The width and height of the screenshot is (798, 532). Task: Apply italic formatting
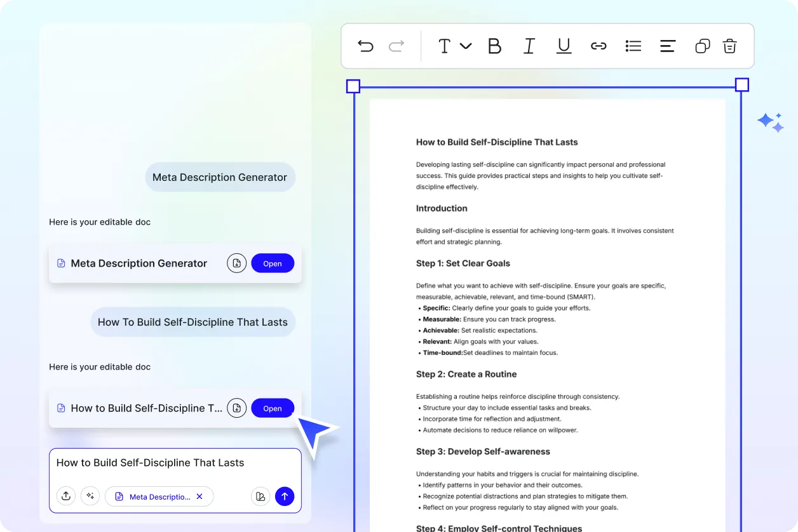pyautogui.click(x=529, y=45)
